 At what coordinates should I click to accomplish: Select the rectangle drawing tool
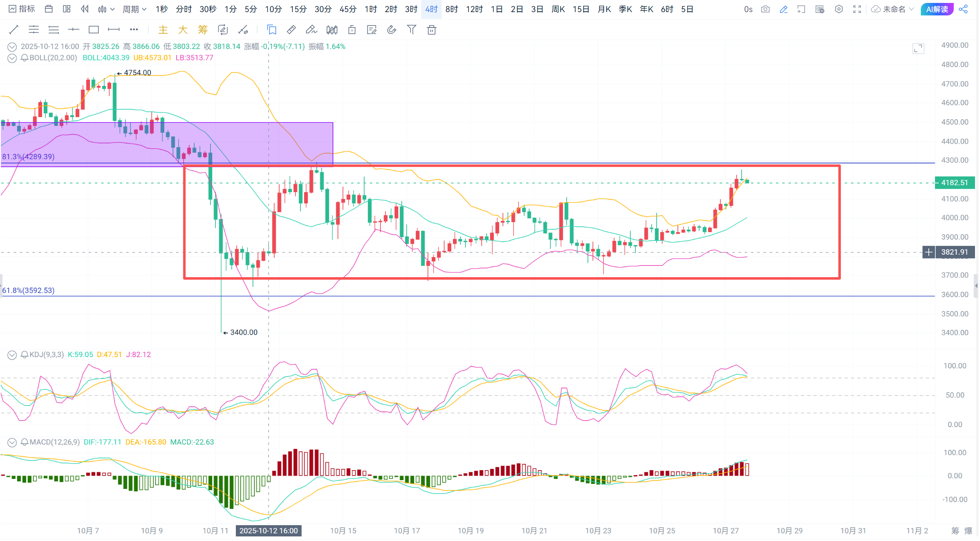[94, 30]
